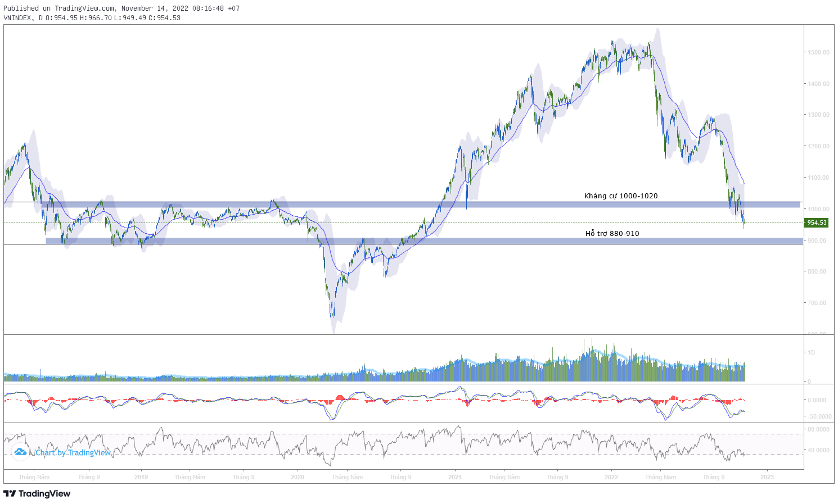Click the green 954.53 current price tag

(817, 223)
